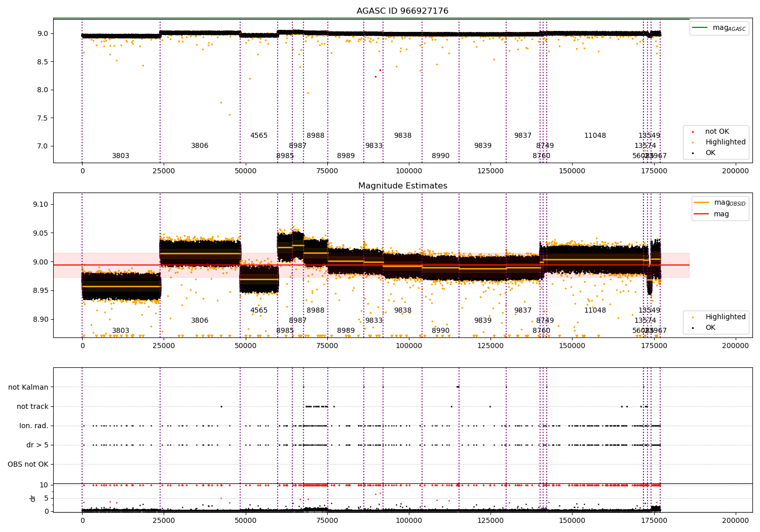This screenshot has width=760, height=532.
Task: Click the red 'mag' legend entry in middle plot
Action: (x=711, y=214)
